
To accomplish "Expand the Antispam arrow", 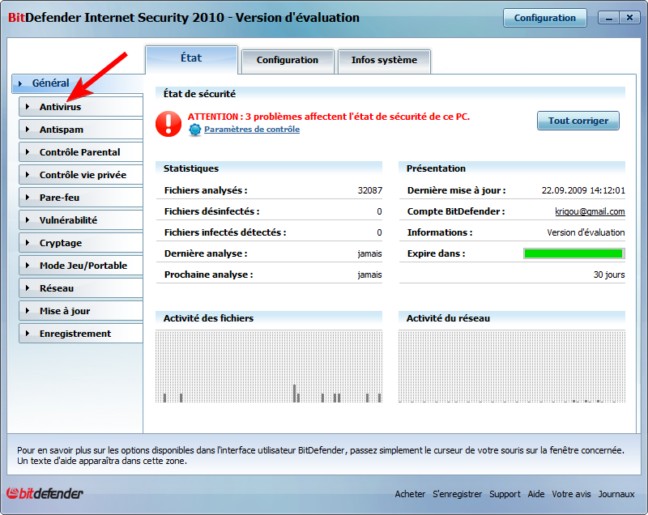I will click(28, 129).
